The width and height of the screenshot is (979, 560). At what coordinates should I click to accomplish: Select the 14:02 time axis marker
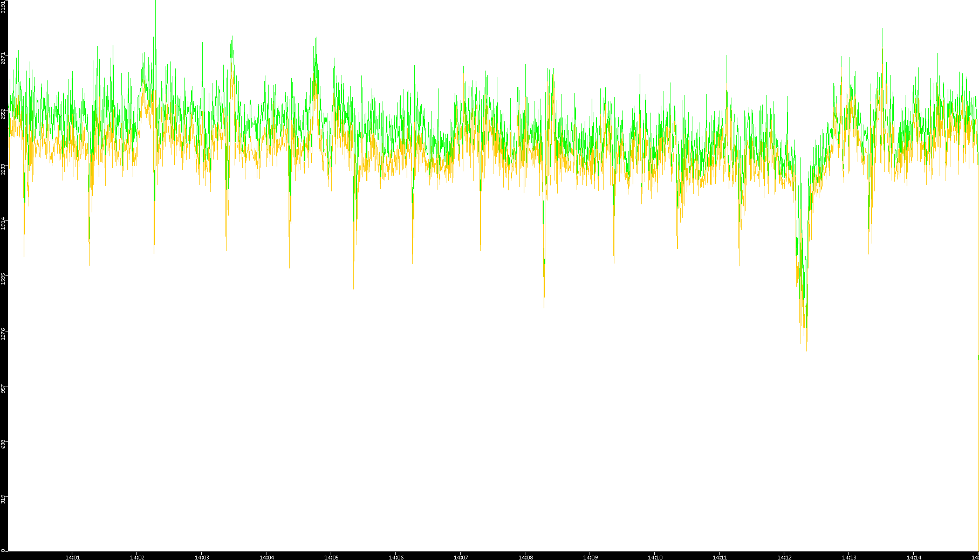click(x=137, y=557)
